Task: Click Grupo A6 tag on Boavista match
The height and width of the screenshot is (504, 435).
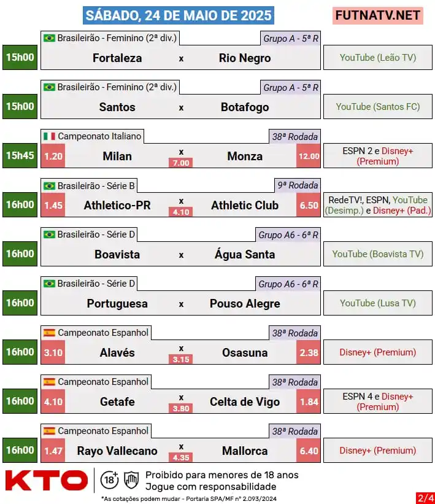Action: pos(288,235)
